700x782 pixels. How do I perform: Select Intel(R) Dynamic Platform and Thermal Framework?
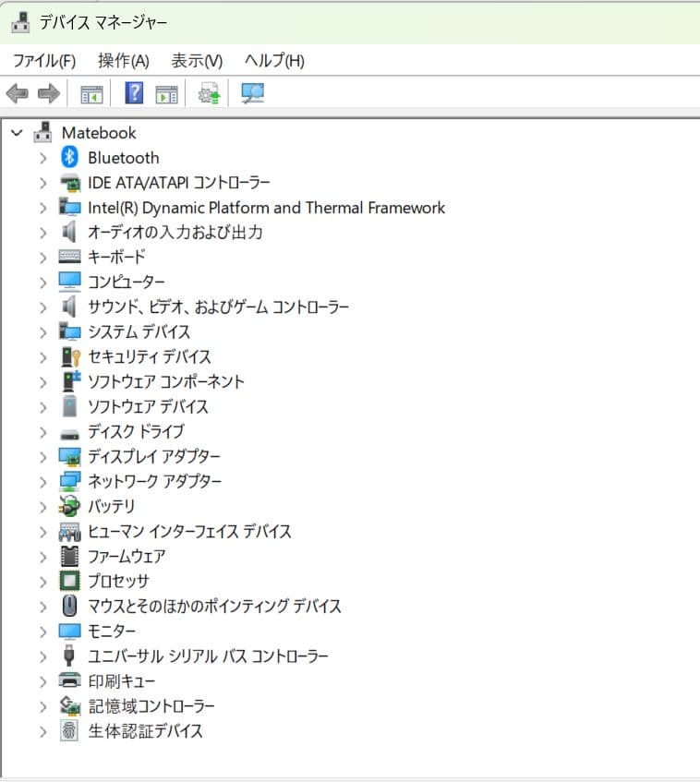click(x=267, y=208)
